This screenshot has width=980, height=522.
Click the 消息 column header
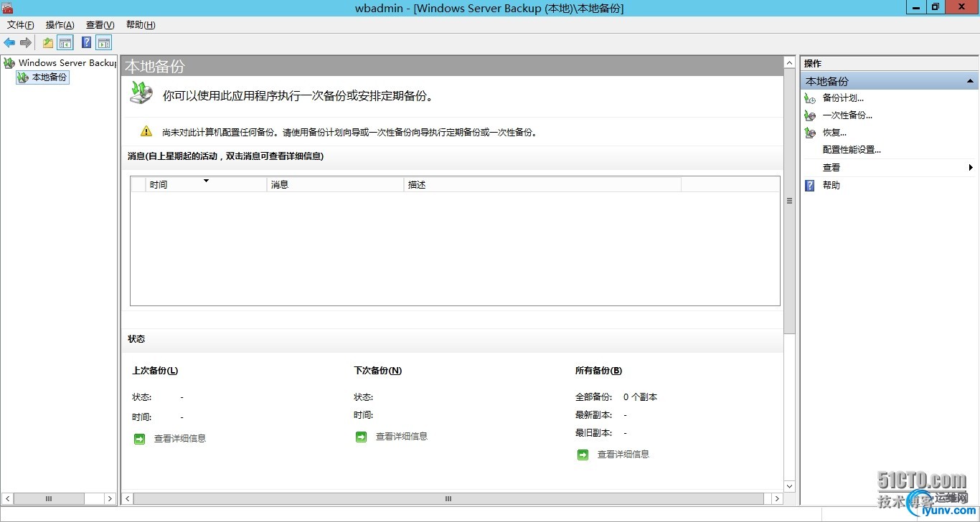[336, 185]
